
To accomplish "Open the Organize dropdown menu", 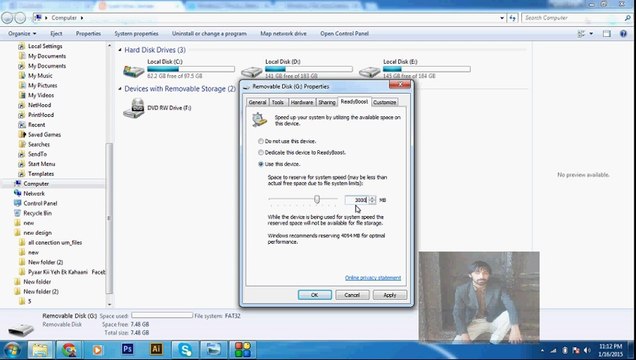I will (22, 34).
